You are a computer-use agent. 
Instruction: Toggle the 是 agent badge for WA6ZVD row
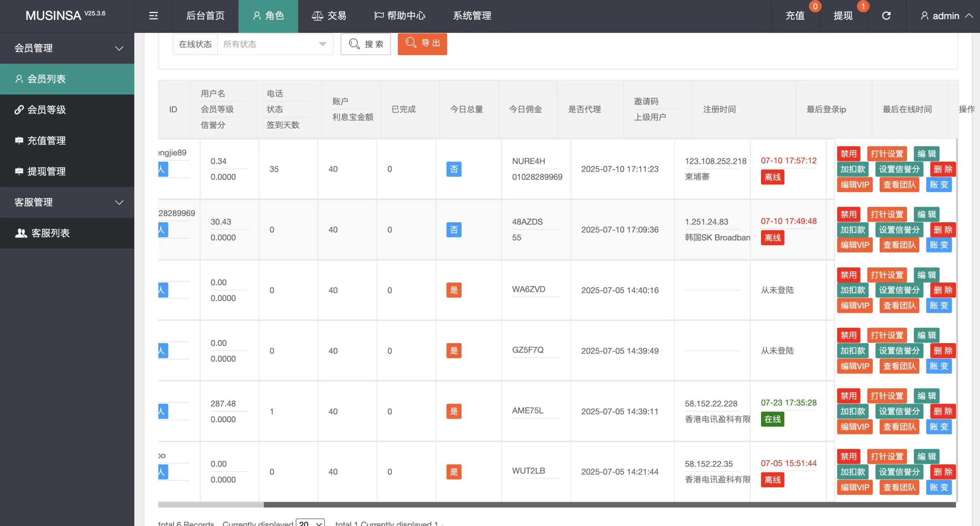coord(454,290)
